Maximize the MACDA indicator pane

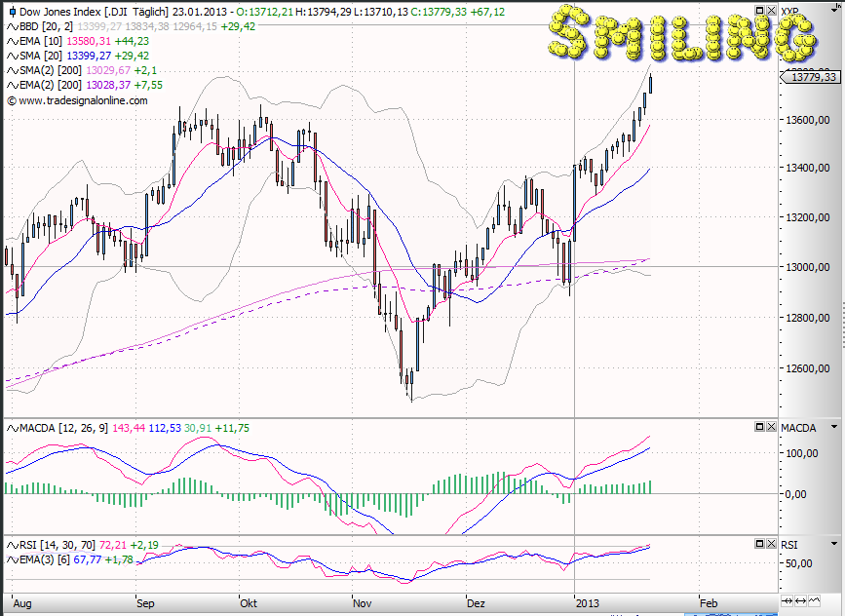pos(758,427)
